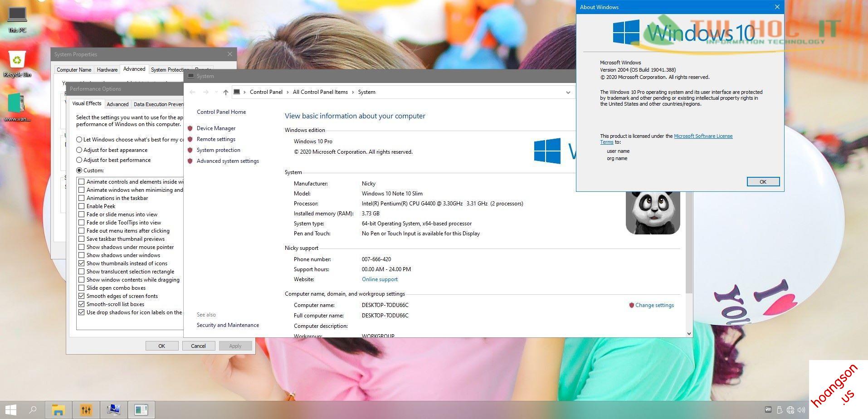868x419 pixels.
Task: Uncheck Smooth-scroll list boxes
Action: click(82, 304)
